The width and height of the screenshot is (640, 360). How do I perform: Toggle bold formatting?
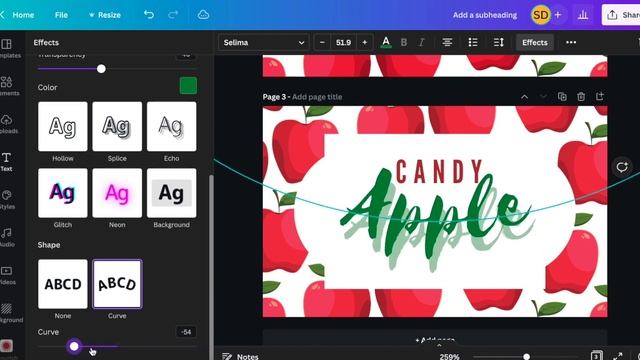point(404,42)
